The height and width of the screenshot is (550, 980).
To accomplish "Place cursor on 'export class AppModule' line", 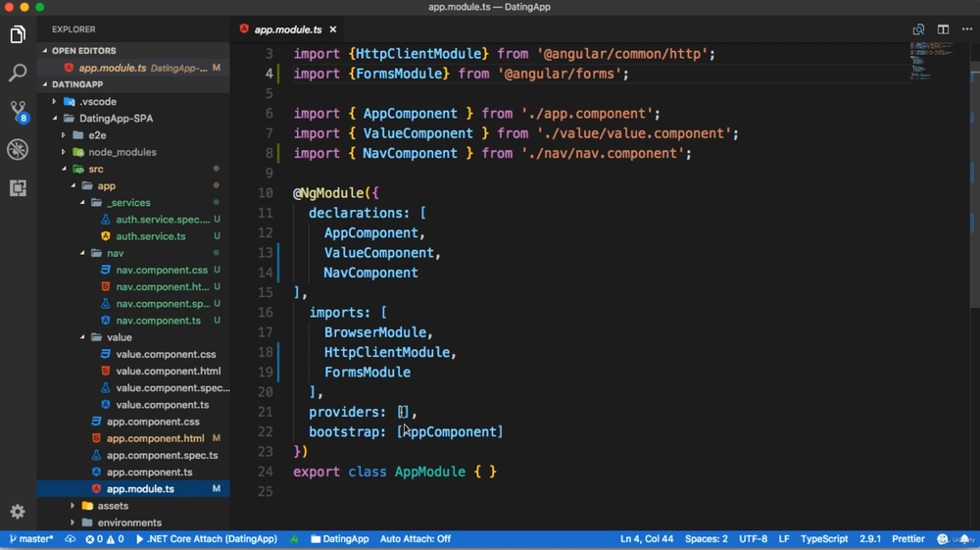I will coord(395,472).
